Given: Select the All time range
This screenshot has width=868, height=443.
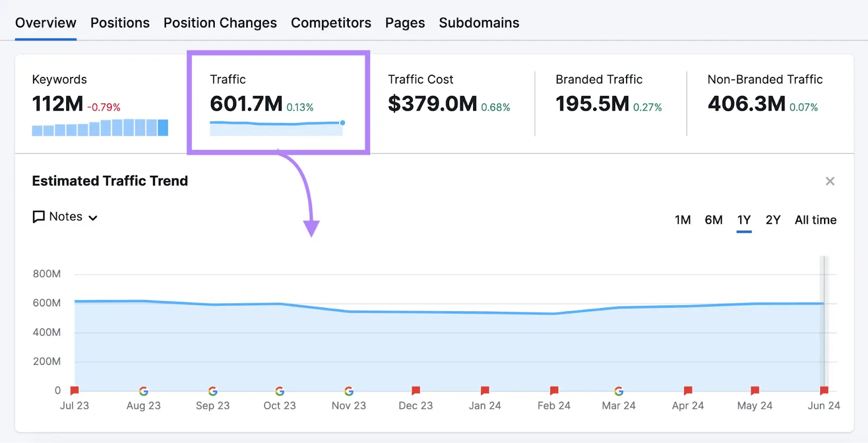Looking at the screenshot, I should 815,220.
